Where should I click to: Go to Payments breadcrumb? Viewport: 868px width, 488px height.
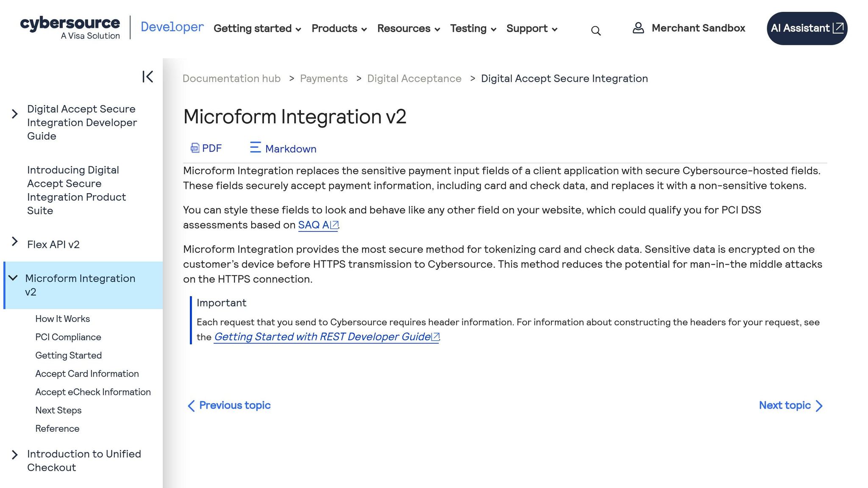click(324, 78)
